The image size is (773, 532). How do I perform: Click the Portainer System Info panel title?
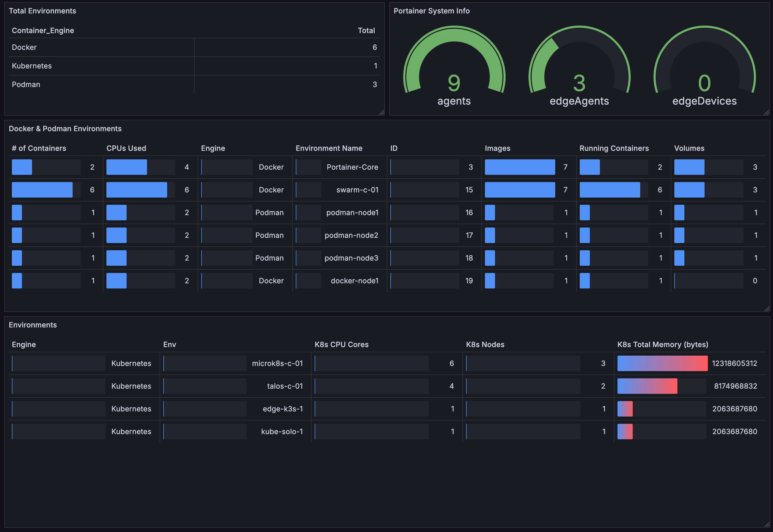pyautogui.click(x=431, y=11)
